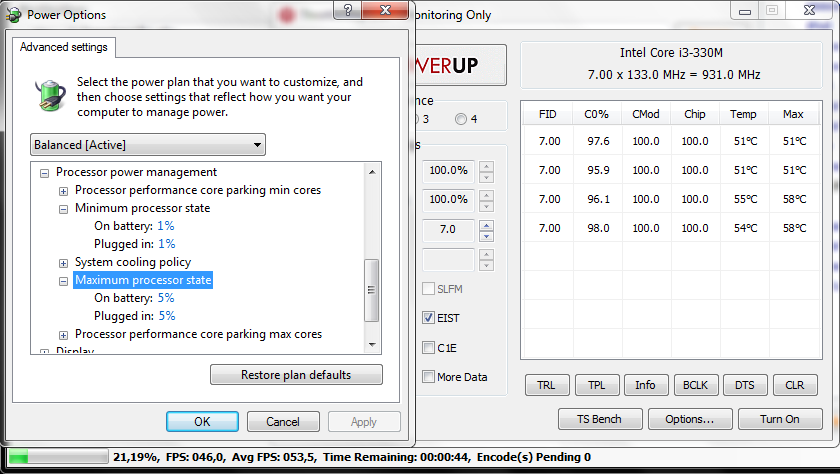This screenshot has width=840, height=474.
Task: Click the 54°C temperature cell
Action: point(745,228)
